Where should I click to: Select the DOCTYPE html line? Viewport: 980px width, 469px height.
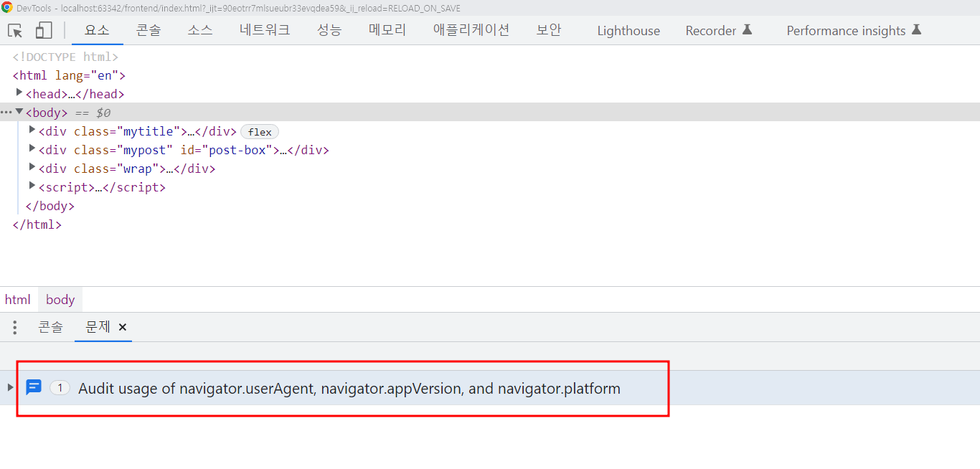(65, 57)
